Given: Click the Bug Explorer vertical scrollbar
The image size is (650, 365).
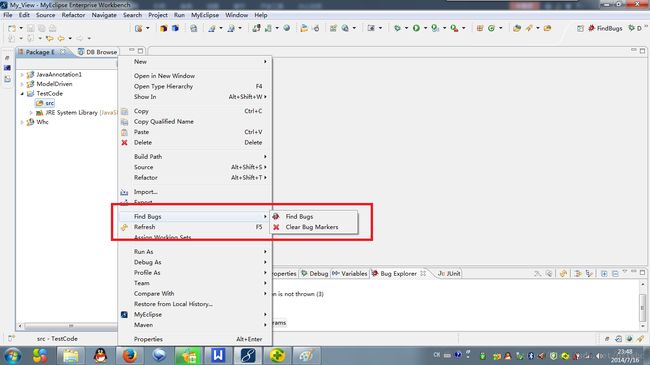Looking at the screenshot, I should [x=643, y=307].
